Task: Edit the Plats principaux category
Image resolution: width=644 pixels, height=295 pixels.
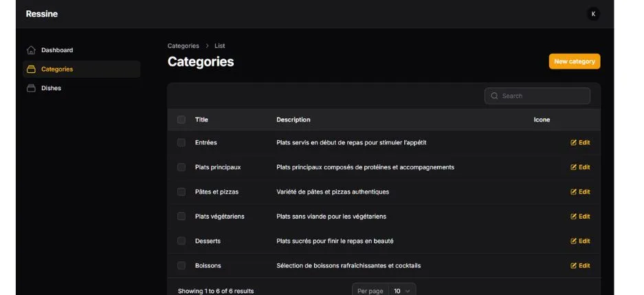Action: pos(580,167)
